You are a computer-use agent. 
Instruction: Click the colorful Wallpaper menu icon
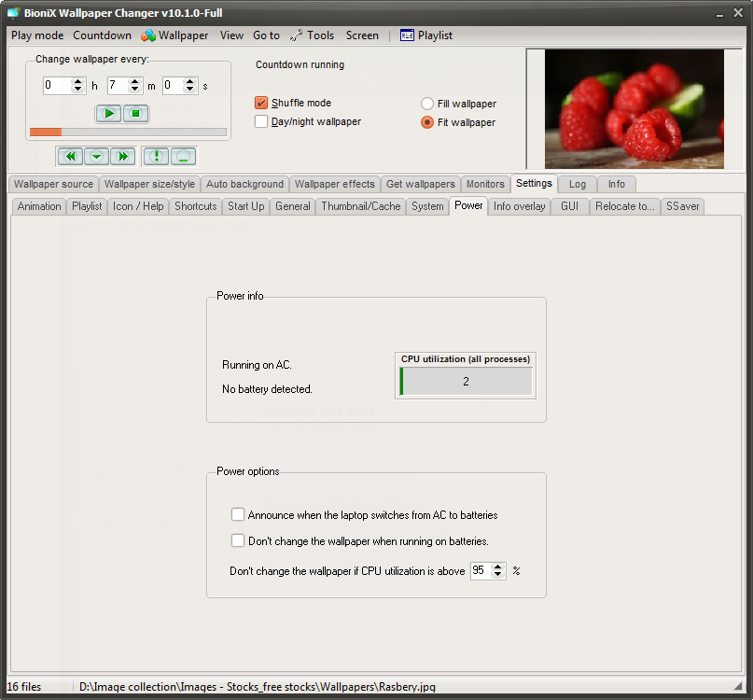(x=148, y=35)
